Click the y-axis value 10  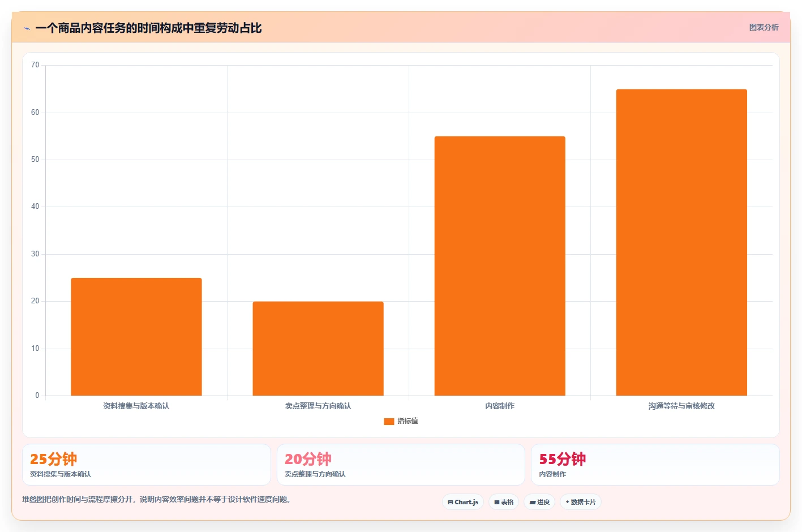[35, 349]
